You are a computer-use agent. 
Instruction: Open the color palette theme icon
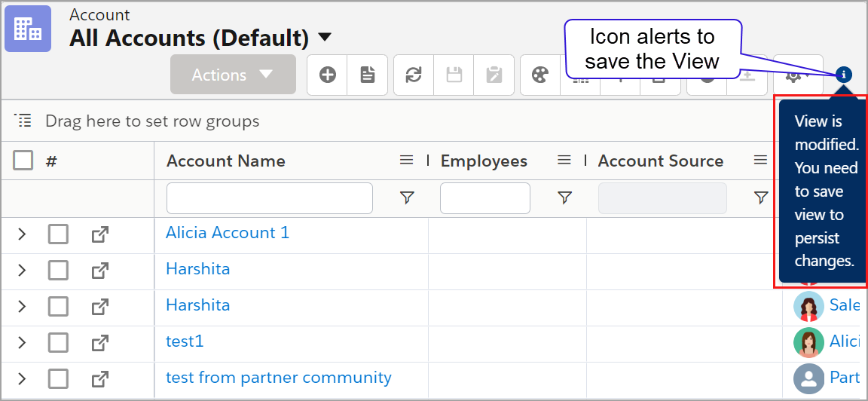tap(540, 75)
